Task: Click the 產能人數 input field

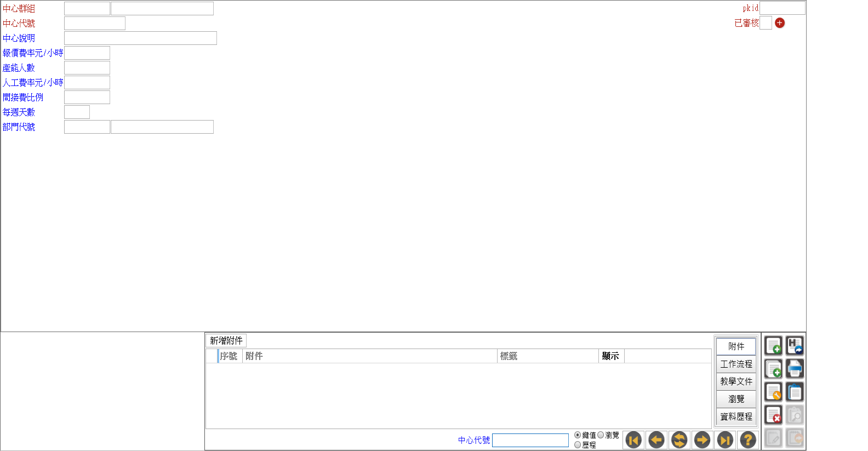Action: click(87, 67)
